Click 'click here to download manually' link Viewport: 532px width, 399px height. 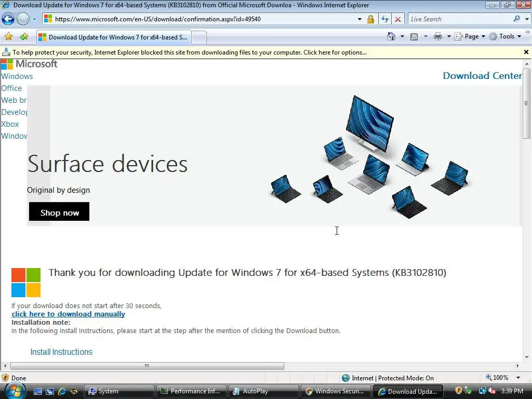click(68, 314)
